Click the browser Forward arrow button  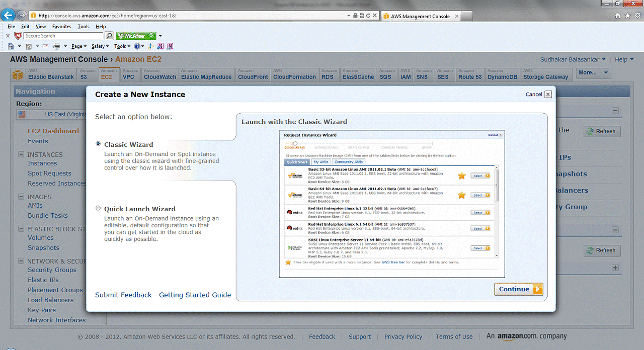(x=21, y=15)
